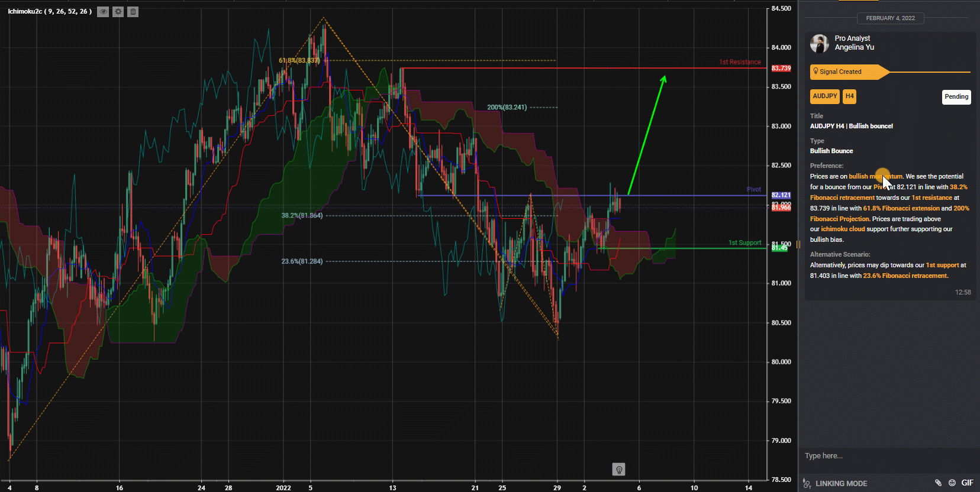Click the 'AUDJPY H4 | Bullish bounce!' title
Viewport: 980px width, 492px height.
pyautogui.click(x=852, y=126)
